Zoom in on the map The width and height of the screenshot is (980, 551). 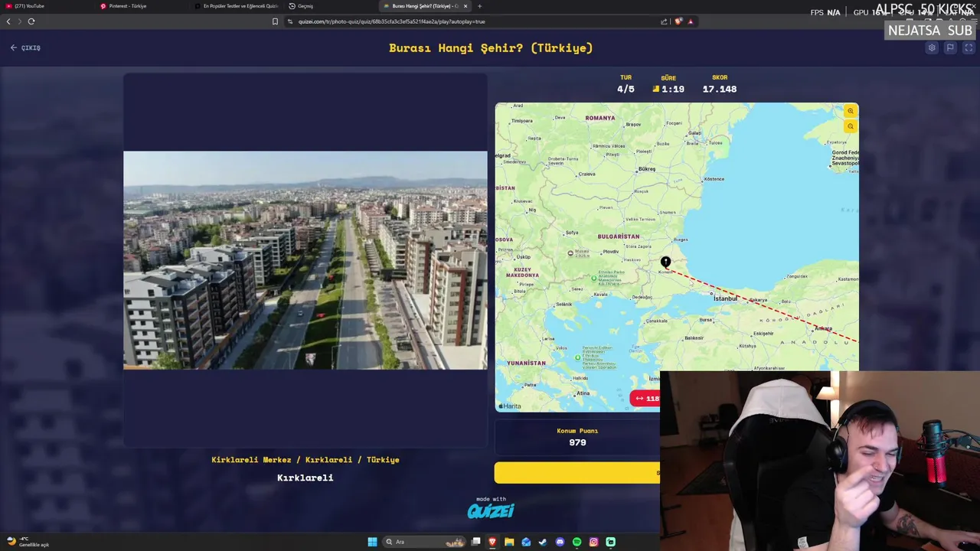pos(851,111)
